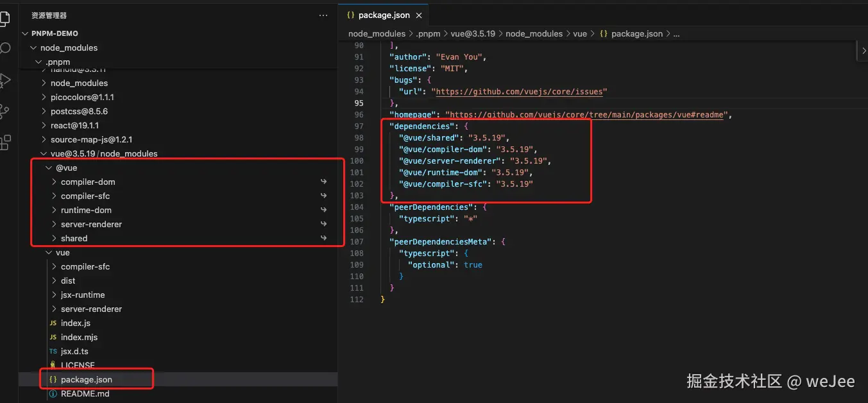Click vue@3.5.19 breadcrumb segment
Screen dimensions: 868x403
473,33
